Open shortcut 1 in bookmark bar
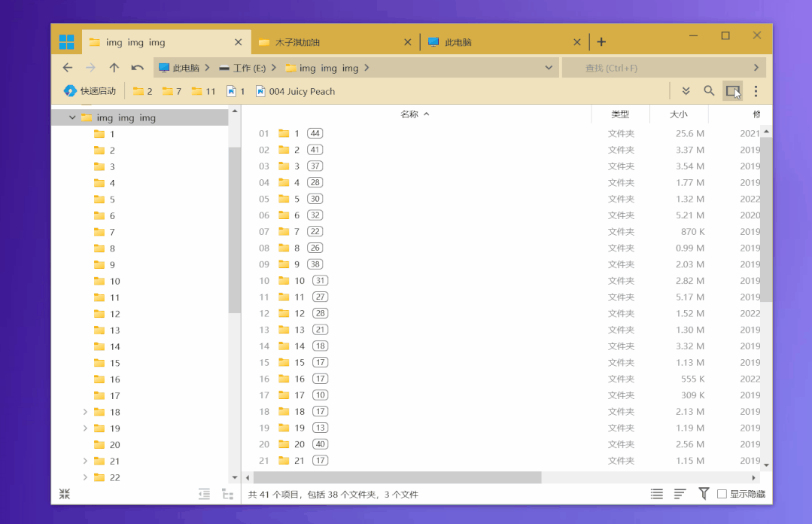The height and width of the screenshot is (524, 812). click(x=236, y=91)
